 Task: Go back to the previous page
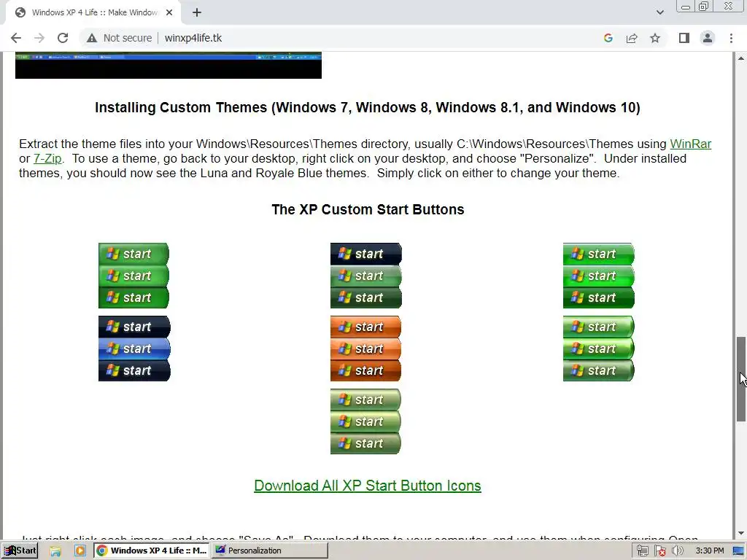pyautogui.click(x=16, y=38)
